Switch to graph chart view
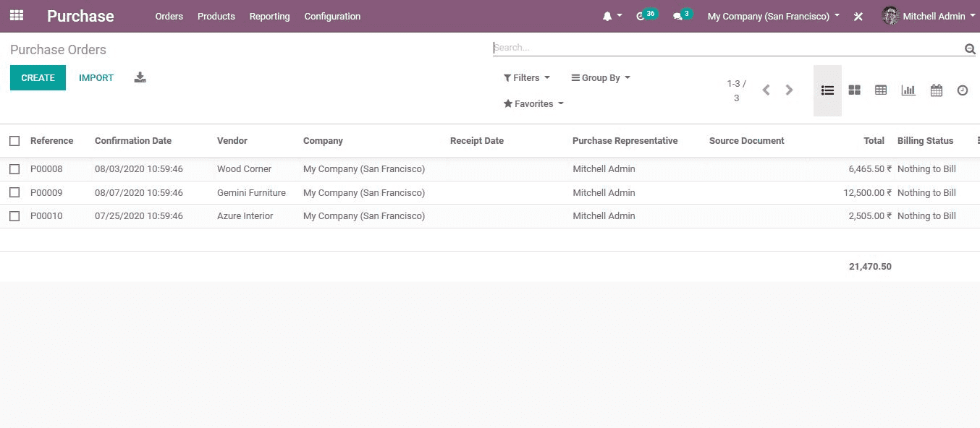This screenshot has height=428, width=980. tap(908, 90)
